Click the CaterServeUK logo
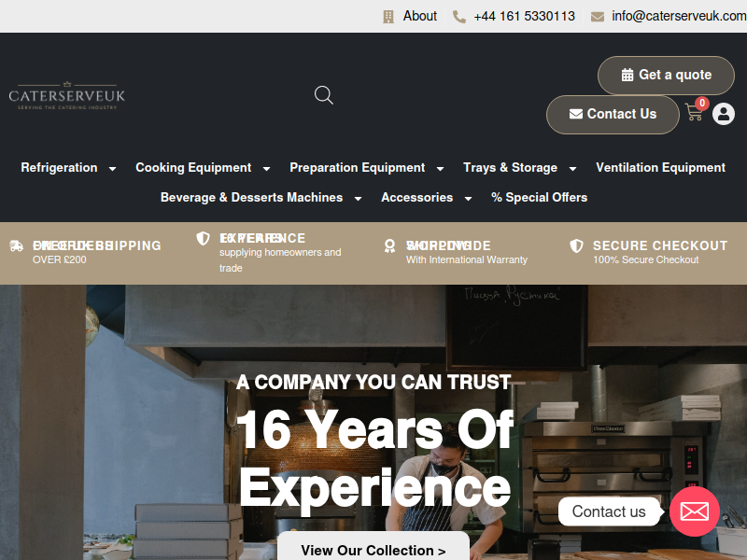Viewport: 747px width, 560px height. [x=66, y=95]
